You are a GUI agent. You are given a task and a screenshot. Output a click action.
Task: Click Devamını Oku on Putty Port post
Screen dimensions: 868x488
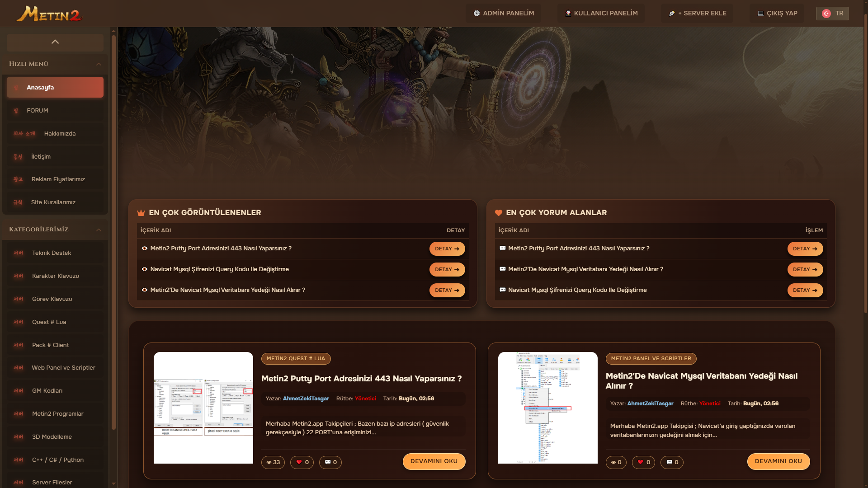434,461
